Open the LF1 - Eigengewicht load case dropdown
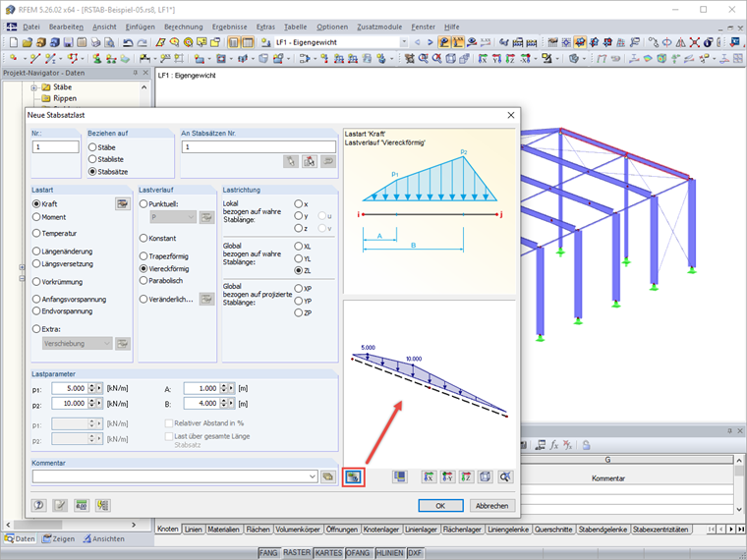 [404, 42]
